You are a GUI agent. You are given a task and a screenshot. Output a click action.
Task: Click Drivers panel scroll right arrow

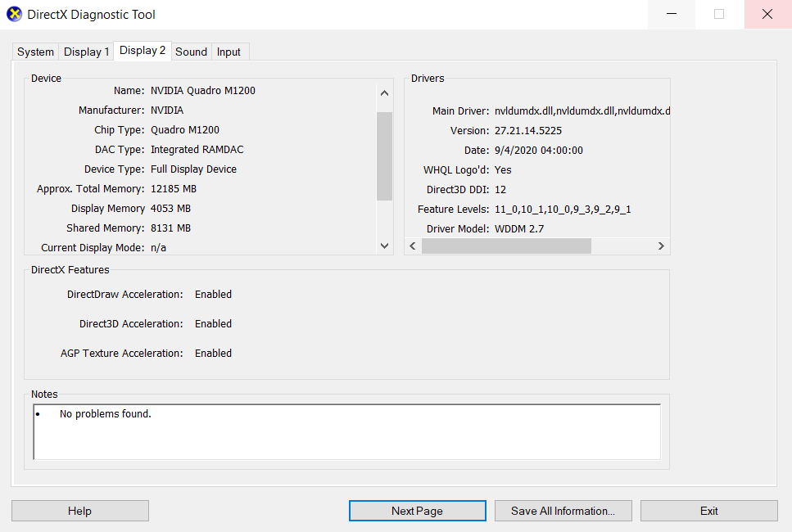click(x=661, y=246)
